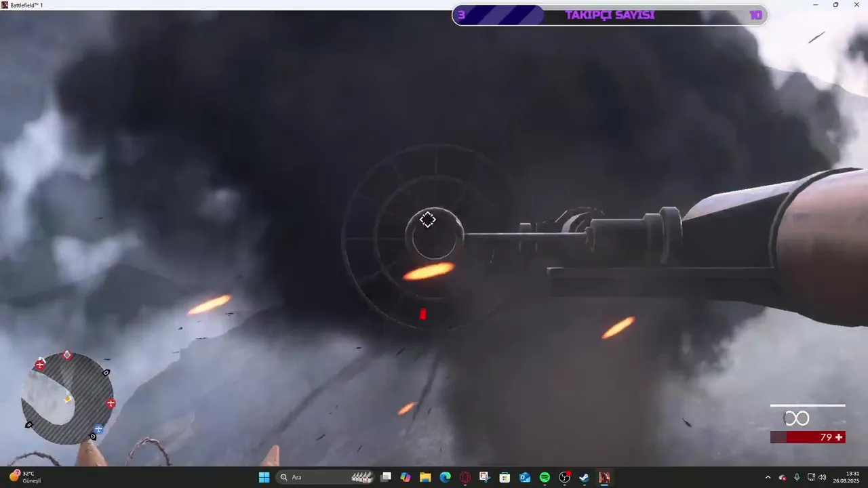The height and width of the screenshot is (488, 868).
Task: Switch to Opera browser on taskbar
Action: tap(465, 477)
